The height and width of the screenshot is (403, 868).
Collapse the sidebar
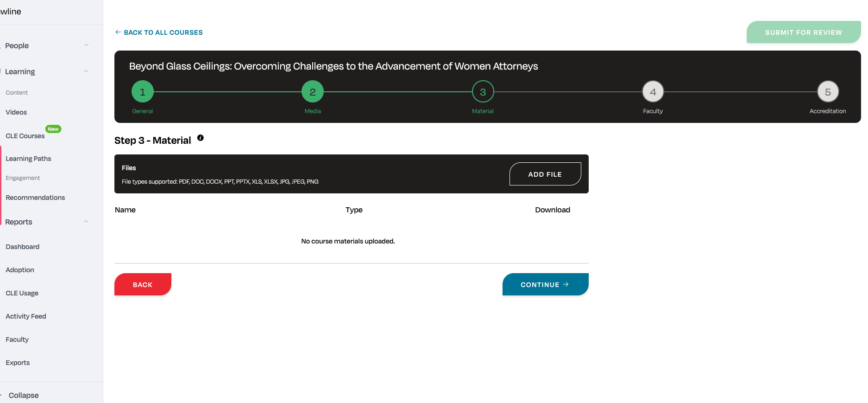pos(23,395)
